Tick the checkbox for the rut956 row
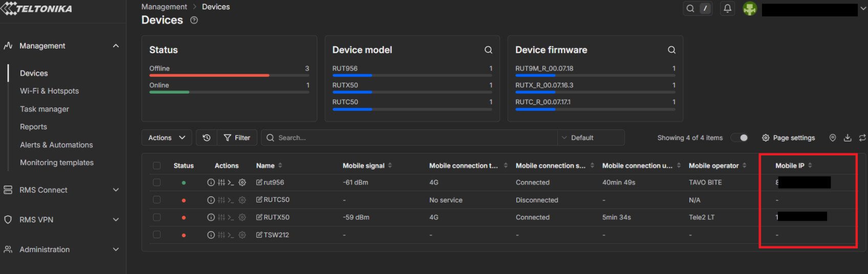The width and height of the screenshot is (868, 274). tap(157, 182)
